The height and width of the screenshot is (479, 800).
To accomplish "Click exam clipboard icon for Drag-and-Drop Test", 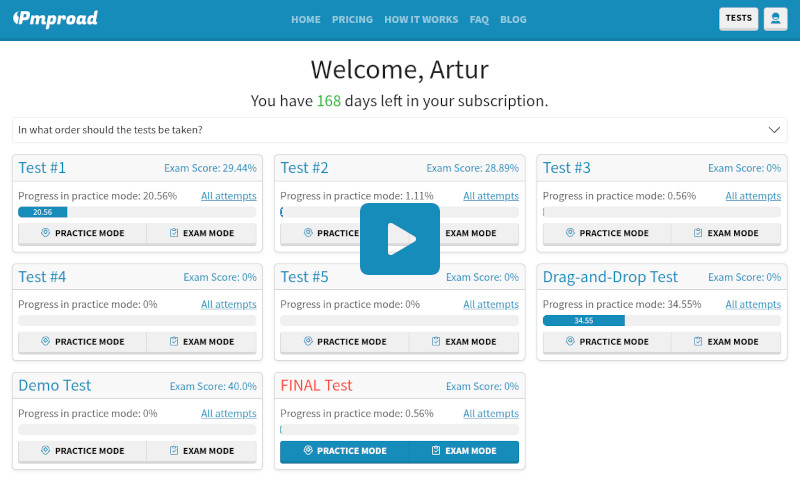I will tap(697, 342).
